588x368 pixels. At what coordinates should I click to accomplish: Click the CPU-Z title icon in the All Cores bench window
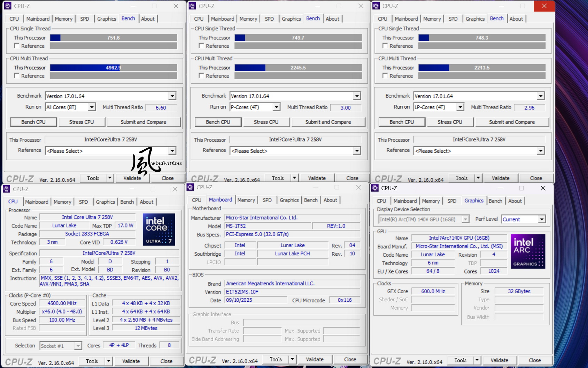(x=7, y=6)
